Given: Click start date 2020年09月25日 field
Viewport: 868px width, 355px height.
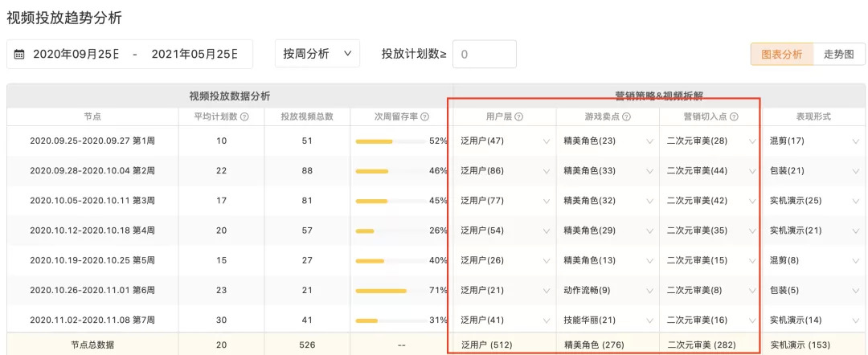Looking at the screenshot, I should pyautogui.click(x=76, y=55).
